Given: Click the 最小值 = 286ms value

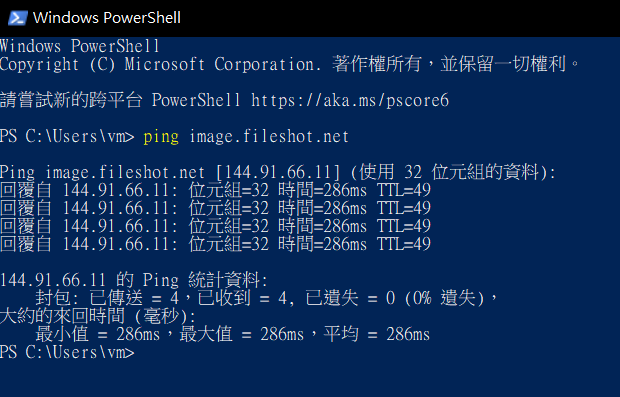Looking at the screenshot, I should (98, 334).
